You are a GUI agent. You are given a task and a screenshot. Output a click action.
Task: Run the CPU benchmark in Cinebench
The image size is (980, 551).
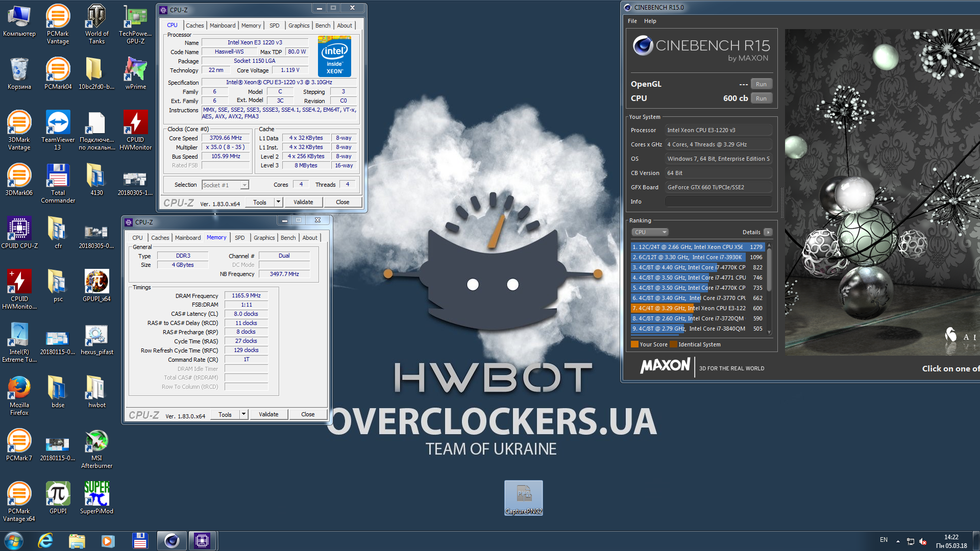click(x=761, y=98)
